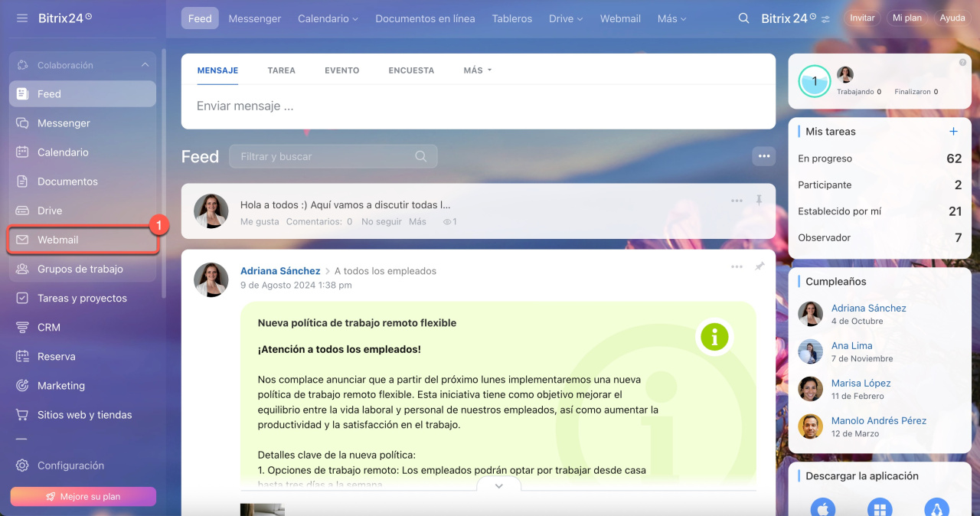
Task: Open Webmail from the left sidebar
Action: [58, 240]
